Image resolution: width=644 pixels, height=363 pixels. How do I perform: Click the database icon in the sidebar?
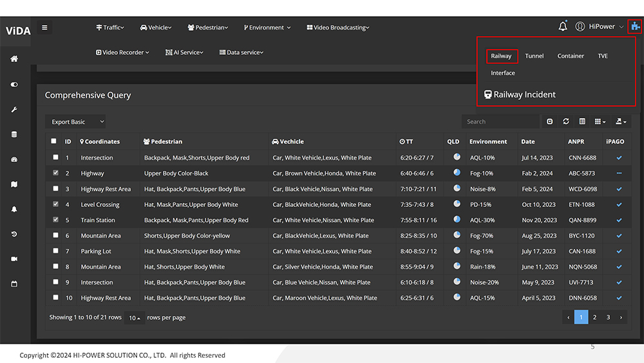click(14, 135)
